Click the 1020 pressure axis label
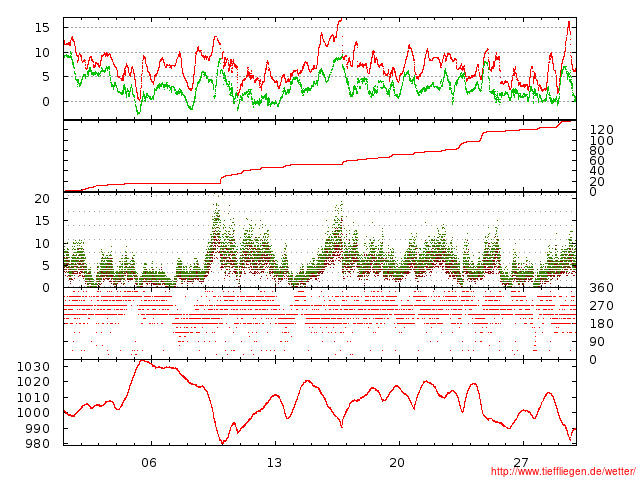Image resolution: width=640 pixels, height=480 pixels. coord(33,382)
